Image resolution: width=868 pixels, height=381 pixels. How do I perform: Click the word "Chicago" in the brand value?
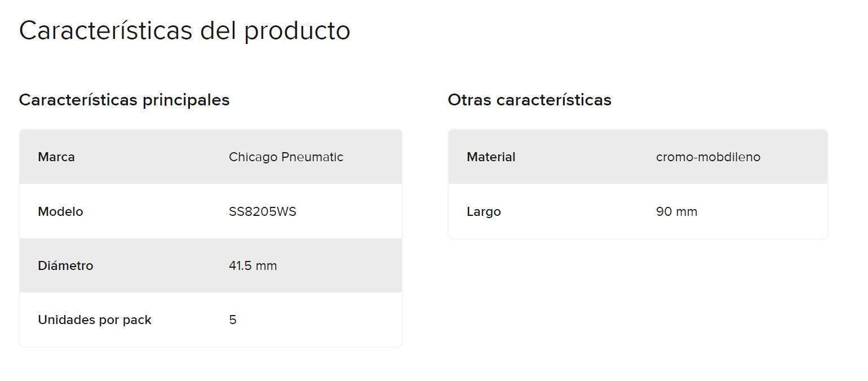[x=253, y=157]
